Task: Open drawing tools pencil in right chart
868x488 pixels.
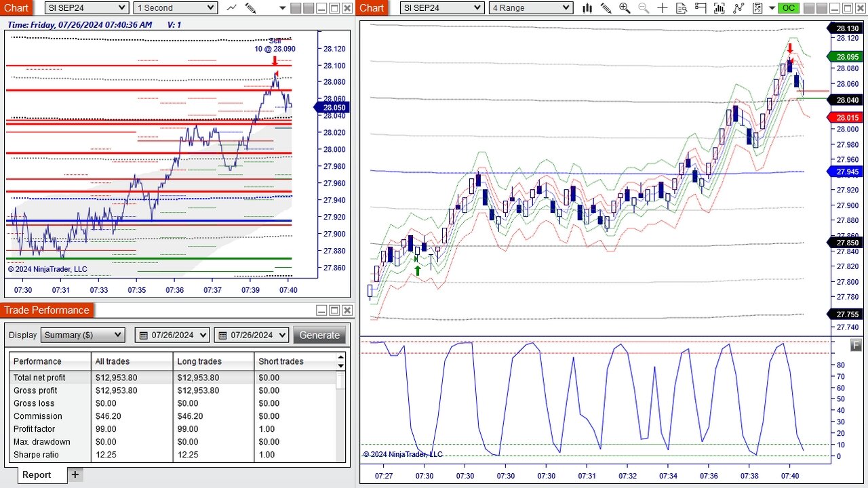Action: pos(606,8)
